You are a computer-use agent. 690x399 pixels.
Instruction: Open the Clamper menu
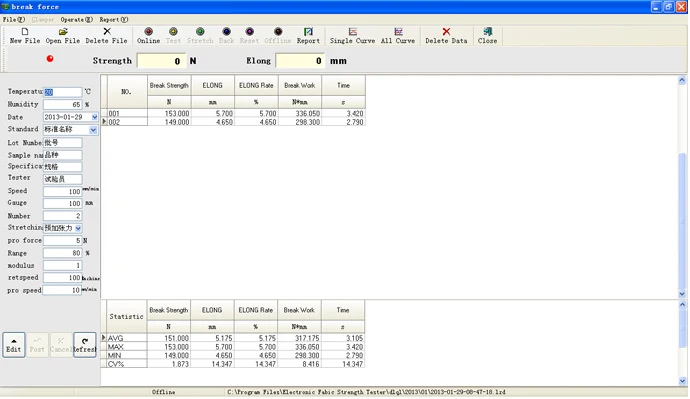tap(43, 19)
